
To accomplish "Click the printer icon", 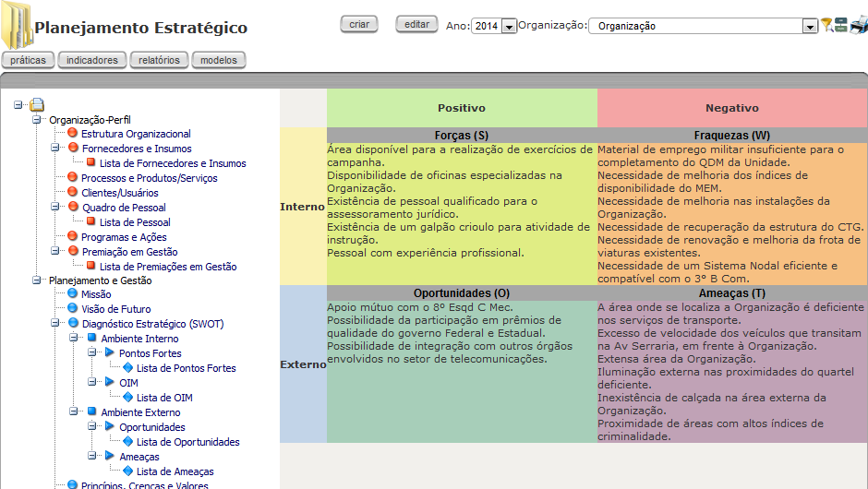I will click(859, 25).
